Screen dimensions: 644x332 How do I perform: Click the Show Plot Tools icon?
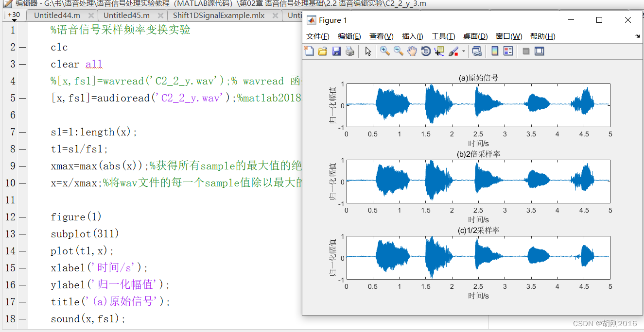click(539, 51)
